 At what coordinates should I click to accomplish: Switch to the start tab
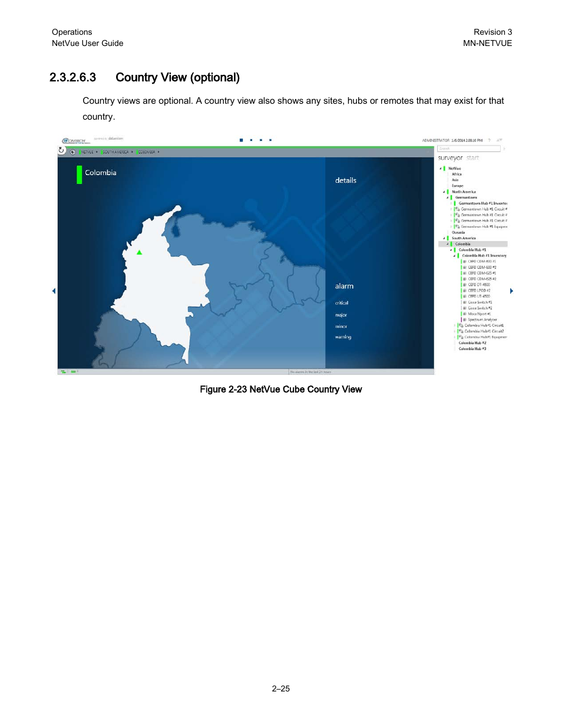[472, 158]
